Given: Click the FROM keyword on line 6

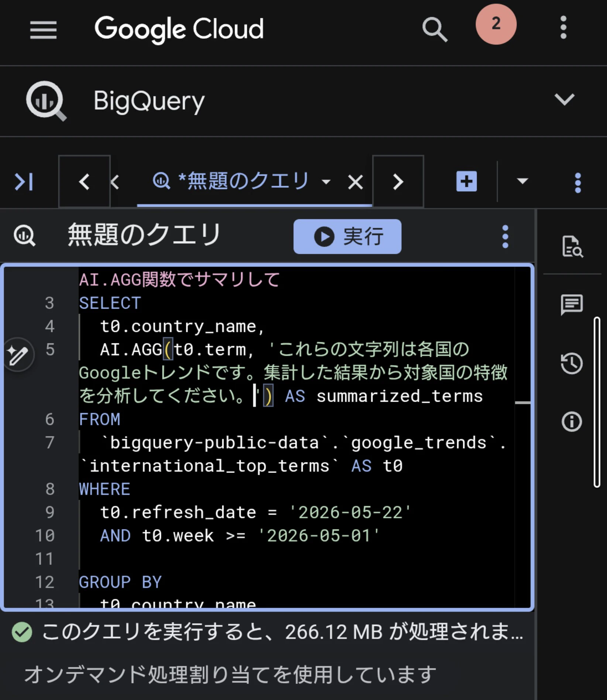Looking at the screenshot, I should [100, 419].
